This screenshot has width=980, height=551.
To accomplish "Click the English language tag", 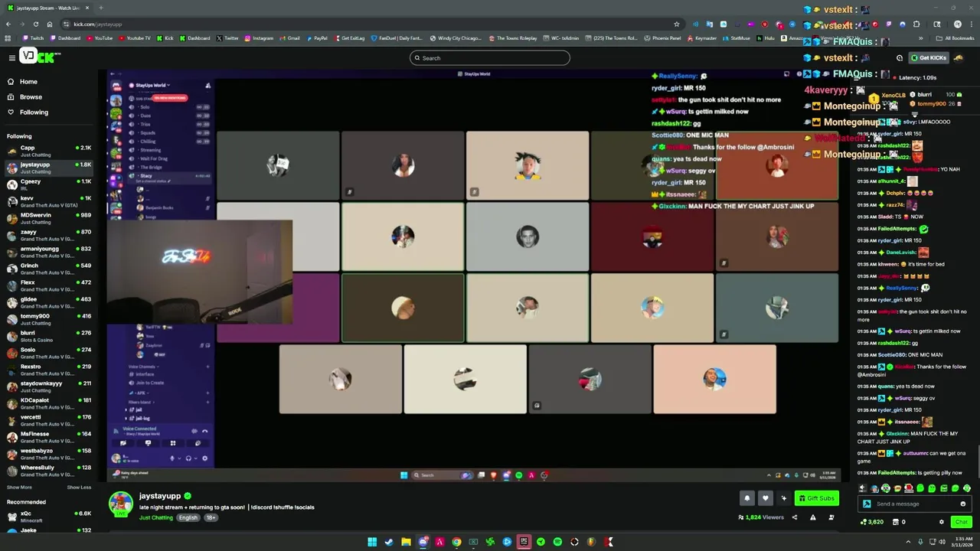I will (x=188, y=518).
